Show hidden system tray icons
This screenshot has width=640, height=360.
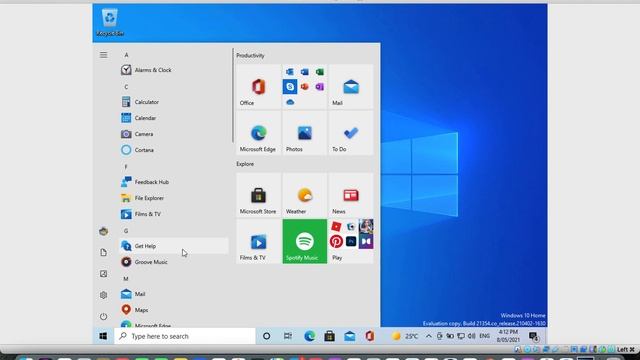(x=429, y=336)
